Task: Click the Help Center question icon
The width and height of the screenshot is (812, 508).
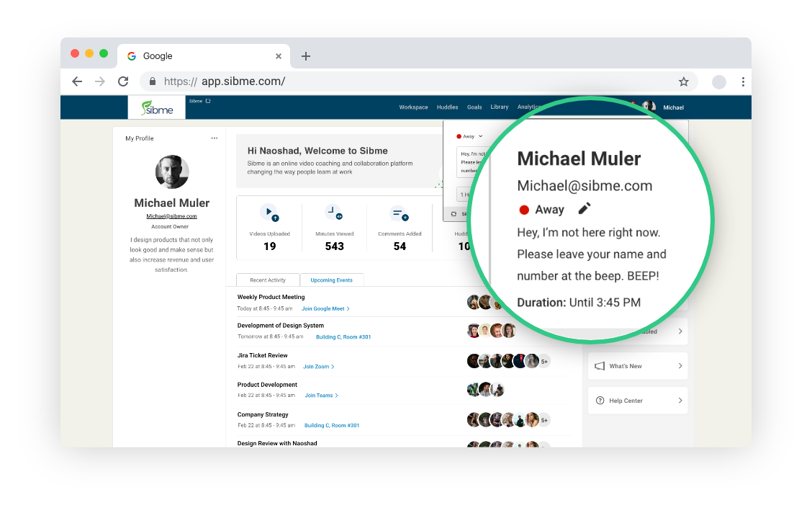Action: coord(600,401)
